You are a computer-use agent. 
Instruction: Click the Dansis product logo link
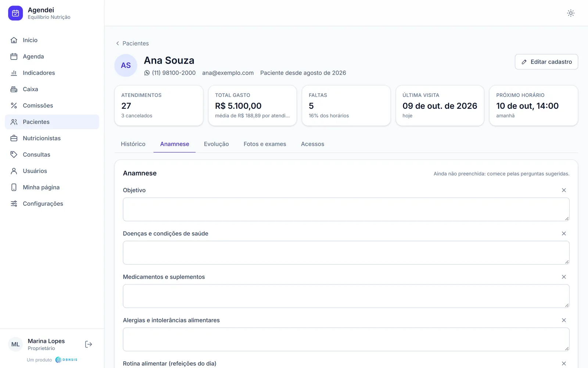66,360
